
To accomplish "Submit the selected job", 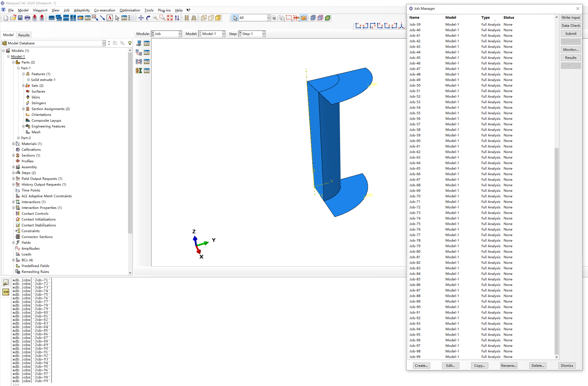I will (570, 34).
